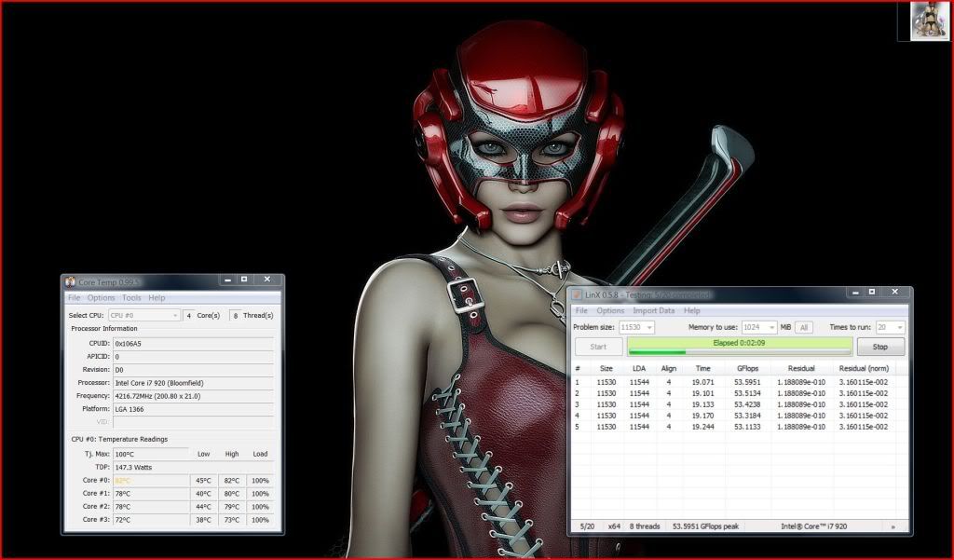
Task: Open Core Temp Options menu
Action: [101, 298]
